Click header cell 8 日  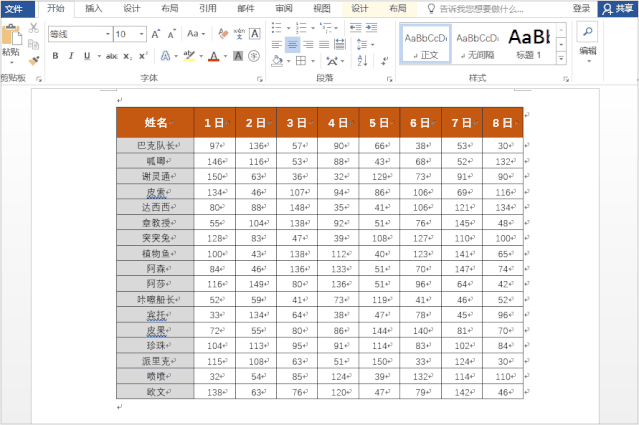[502, 122]
